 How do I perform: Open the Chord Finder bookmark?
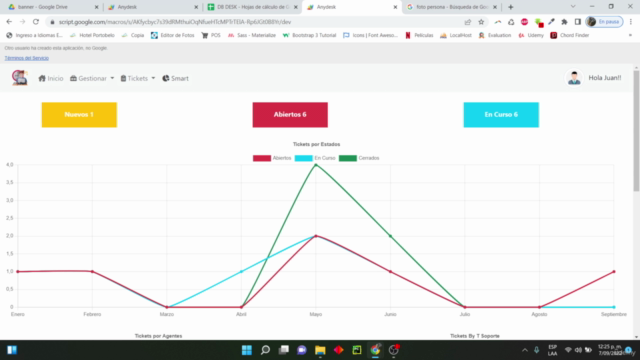point(570,36)
